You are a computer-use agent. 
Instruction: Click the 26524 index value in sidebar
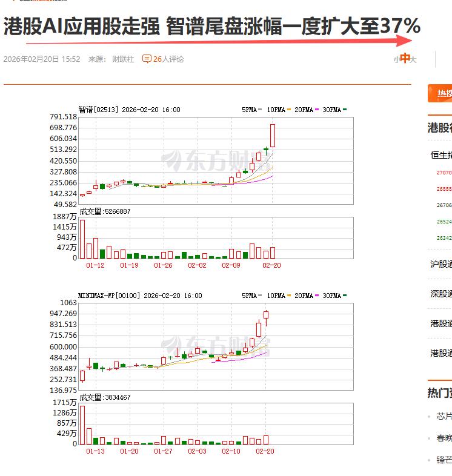pyautogui.click(x=444, y=222)
